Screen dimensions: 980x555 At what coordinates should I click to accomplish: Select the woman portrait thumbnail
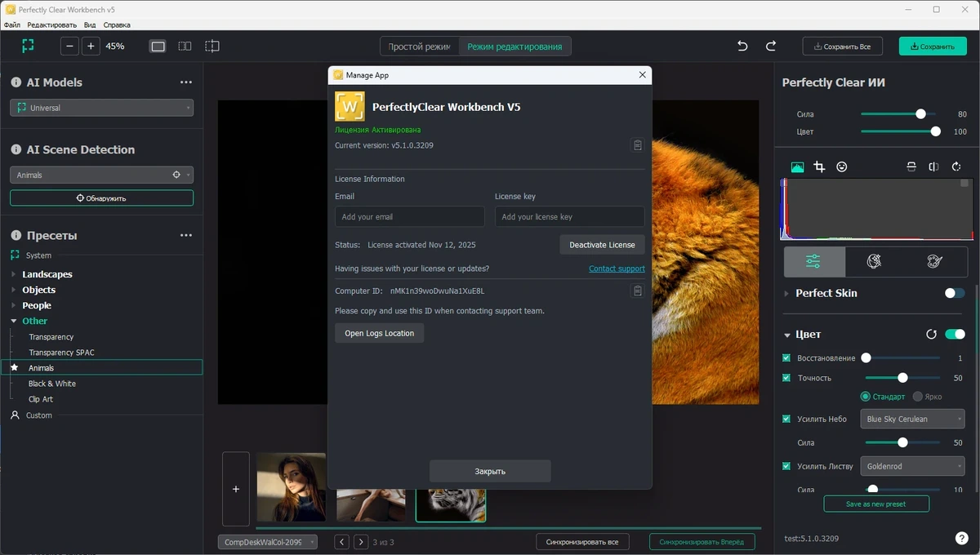pos(291,487)
